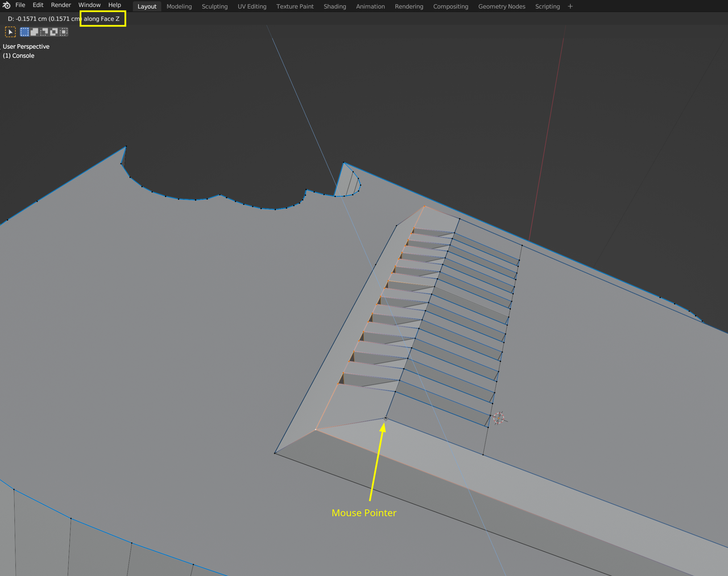This screenshot has width=728, height=576.
Task: Select the Select Box tool icon
Action: point(10,32)
